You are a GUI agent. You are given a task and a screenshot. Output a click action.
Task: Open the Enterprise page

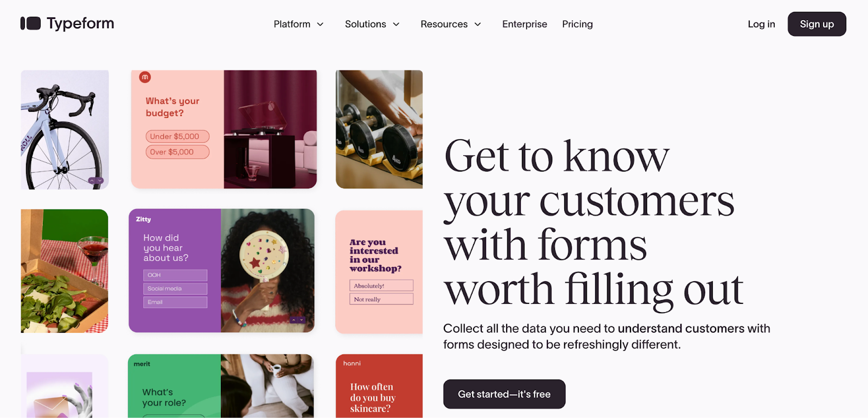point(525,24)
